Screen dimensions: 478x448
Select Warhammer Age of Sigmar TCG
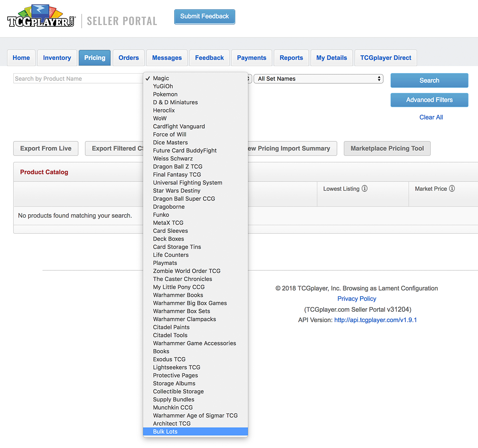[196, 416]
